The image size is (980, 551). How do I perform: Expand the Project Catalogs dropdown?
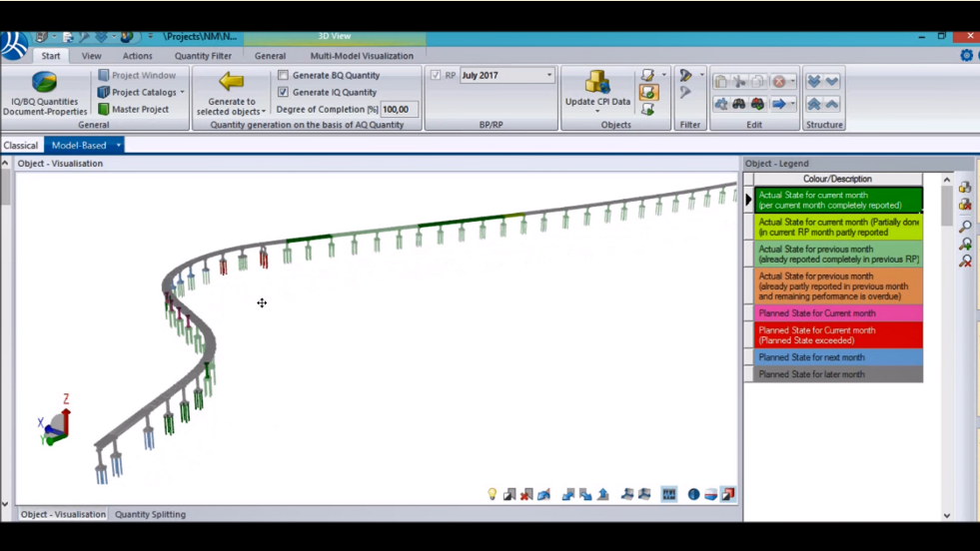(x=182, y=93)
